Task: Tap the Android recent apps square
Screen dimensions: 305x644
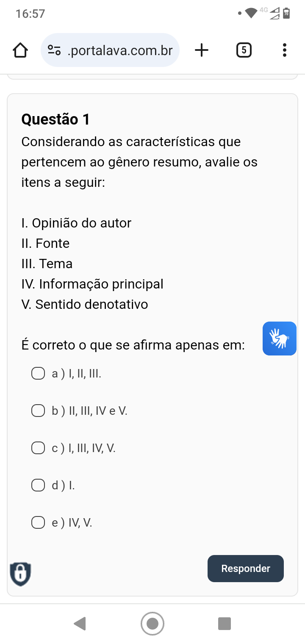Action: pyautogui.click(x=225, y=624)
